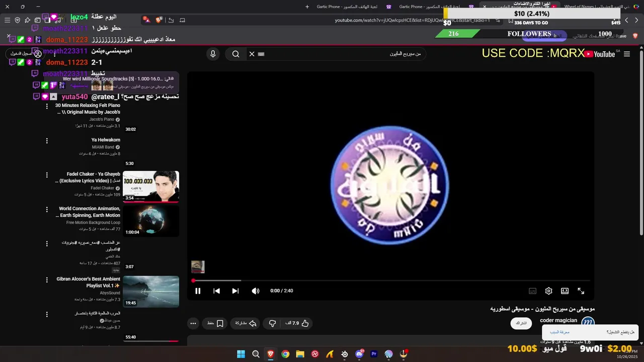Screen dimensions: 644x362
Task: Open Gibran Alcocer's Best Ambient thumbnail
Action: (x=151, y=292)
